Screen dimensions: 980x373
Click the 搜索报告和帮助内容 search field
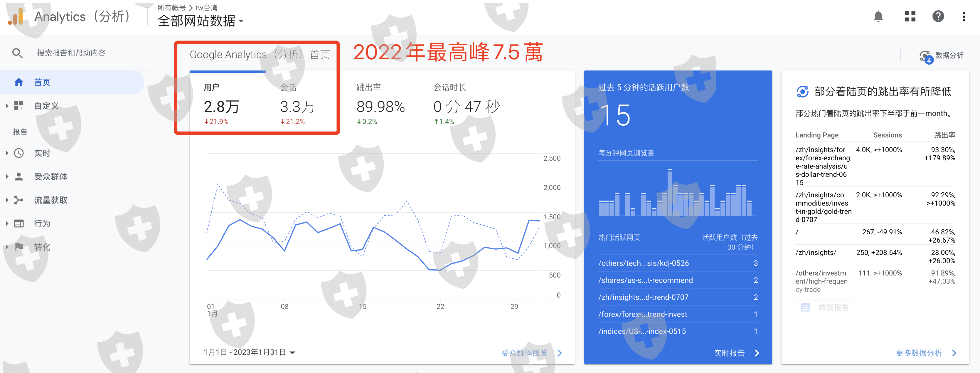coord(72,53)
